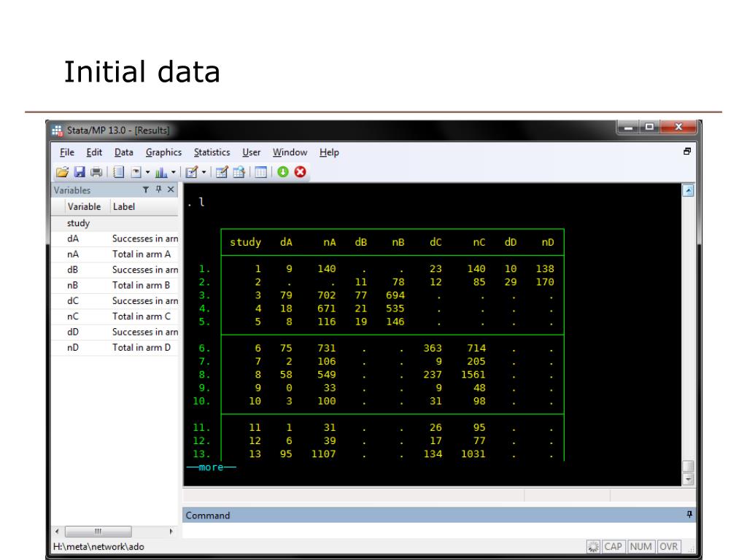Toggle the pin on the Command panel
This screenshot has height=560, width=747.
pos(689,514)
